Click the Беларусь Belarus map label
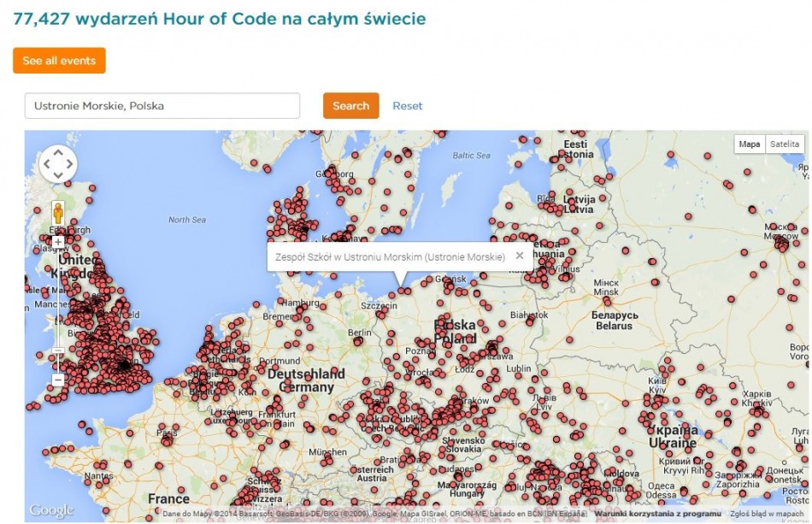Viewport: 812px width, 524px height. (615, 321)
